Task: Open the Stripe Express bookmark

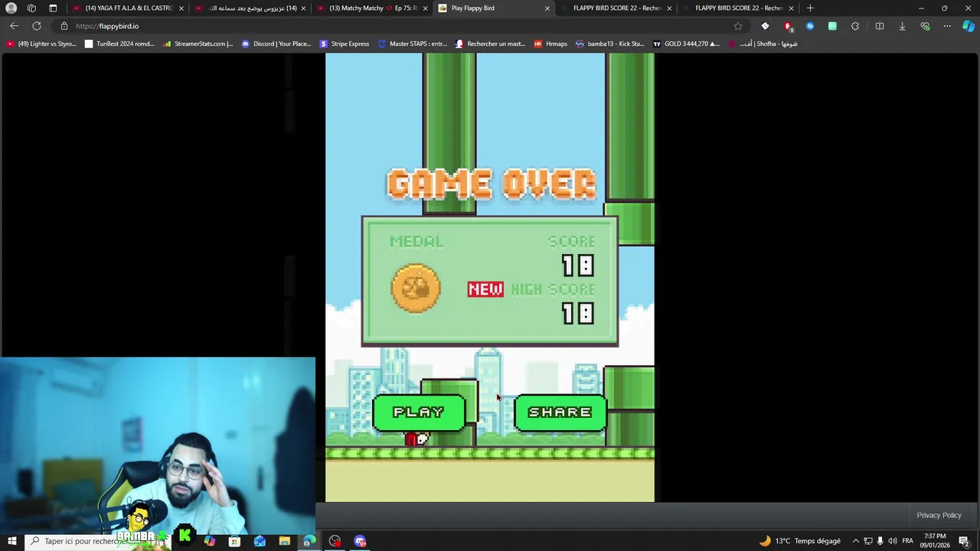Action: click(x=345, y=44)
